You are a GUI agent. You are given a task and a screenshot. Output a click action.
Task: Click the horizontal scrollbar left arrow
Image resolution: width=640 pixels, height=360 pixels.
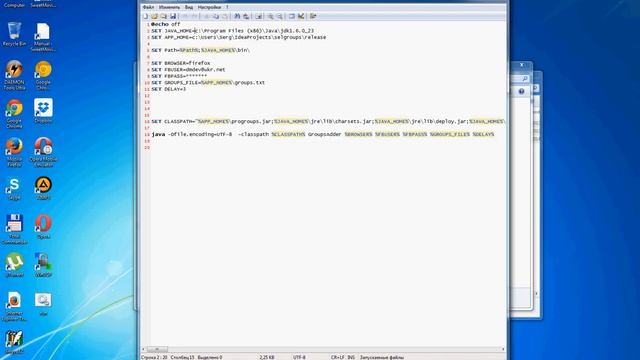coord(143,349)
